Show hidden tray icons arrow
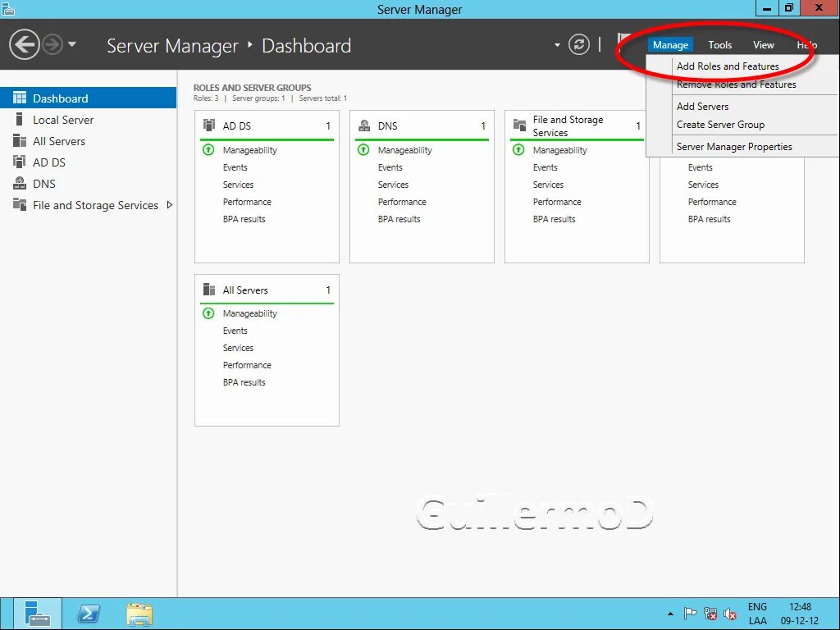The width and height of the screenshot is (840, 630). point(670,614)
